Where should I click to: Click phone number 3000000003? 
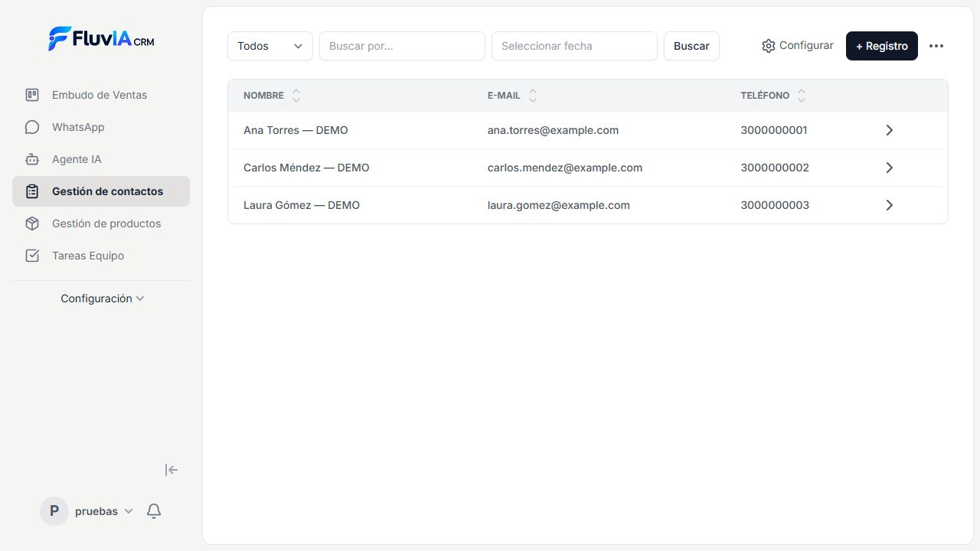[x=775, y=205]
